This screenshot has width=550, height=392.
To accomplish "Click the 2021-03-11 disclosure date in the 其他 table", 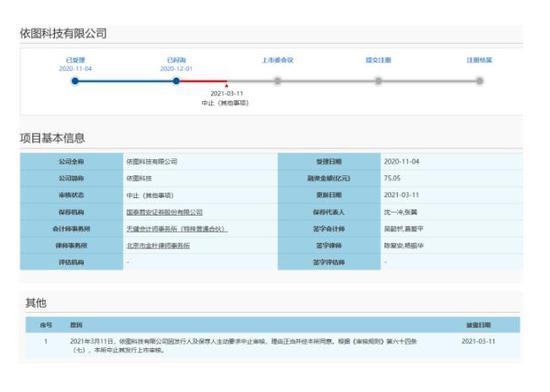I will point(478,341).
